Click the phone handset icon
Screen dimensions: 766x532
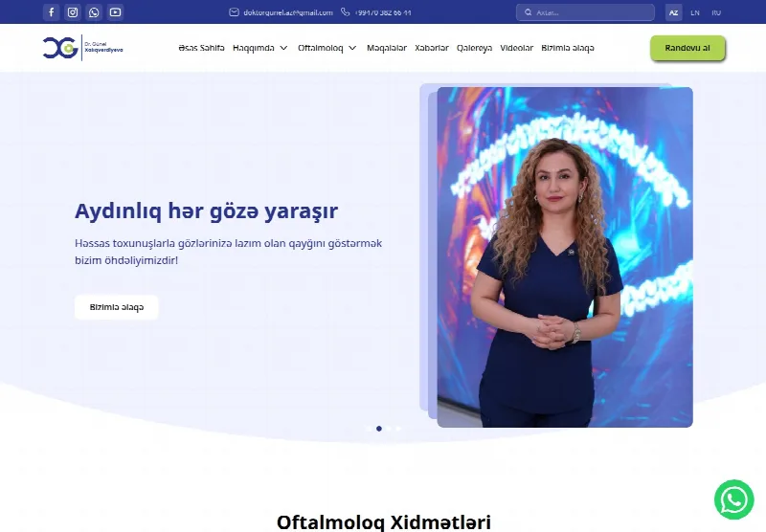pos(346,12)
